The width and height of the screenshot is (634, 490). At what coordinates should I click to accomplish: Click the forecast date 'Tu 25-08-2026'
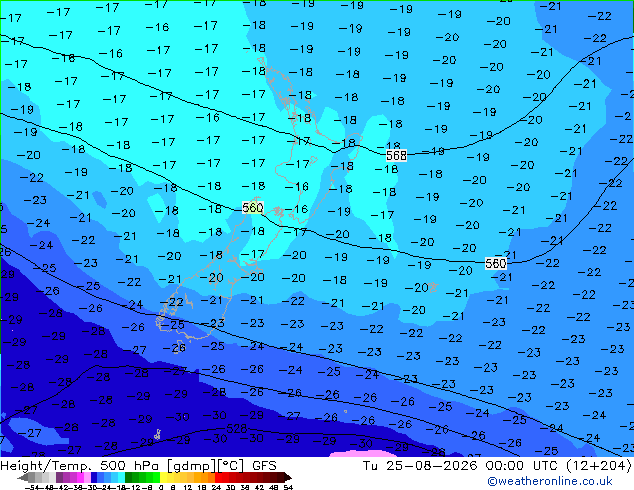[421, 466]
